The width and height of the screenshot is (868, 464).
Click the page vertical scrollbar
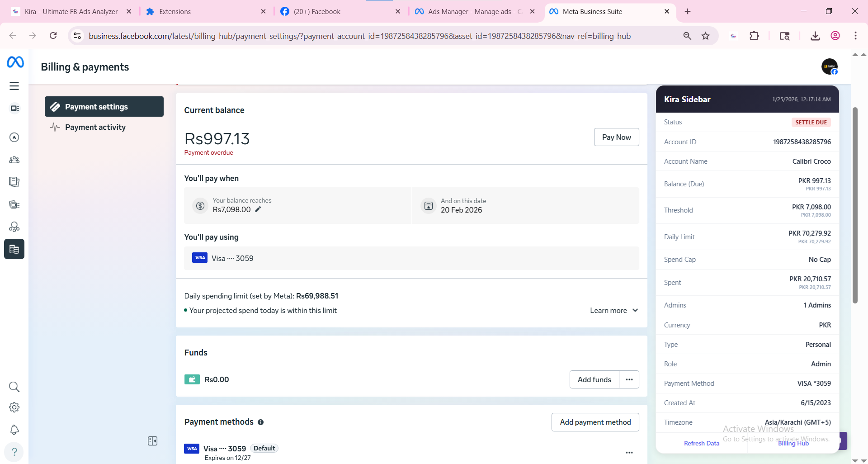click(855, 205)
